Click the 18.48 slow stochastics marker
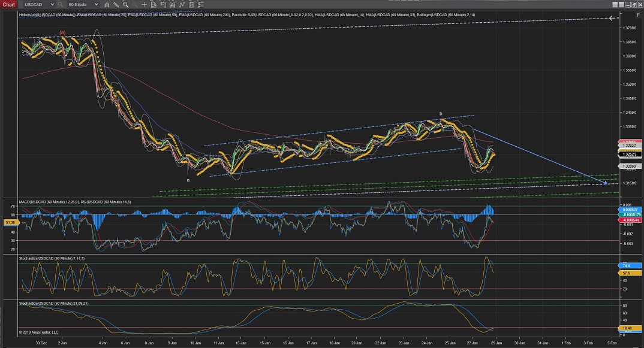 click(630, 328)
